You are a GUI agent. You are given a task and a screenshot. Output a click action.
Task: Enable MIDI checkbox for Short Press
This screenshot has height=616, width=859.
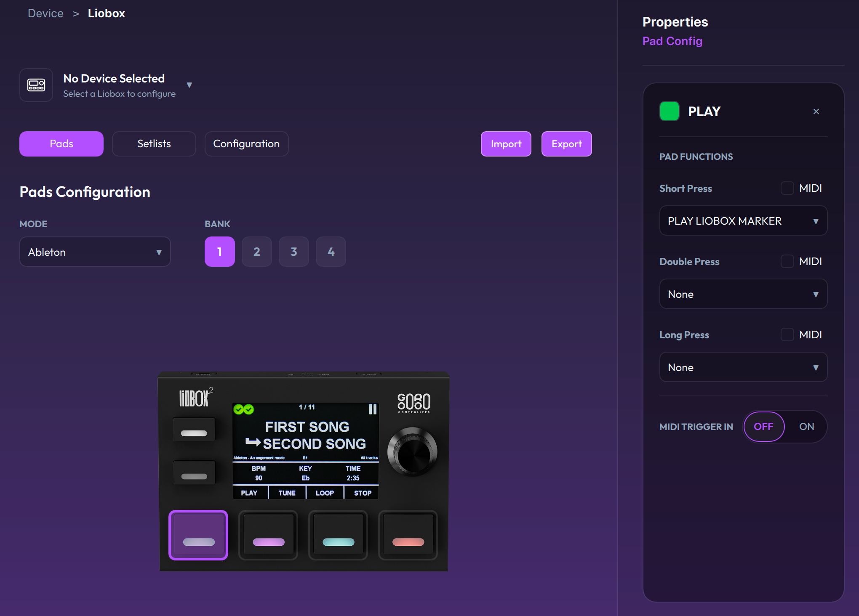(787, 188)
